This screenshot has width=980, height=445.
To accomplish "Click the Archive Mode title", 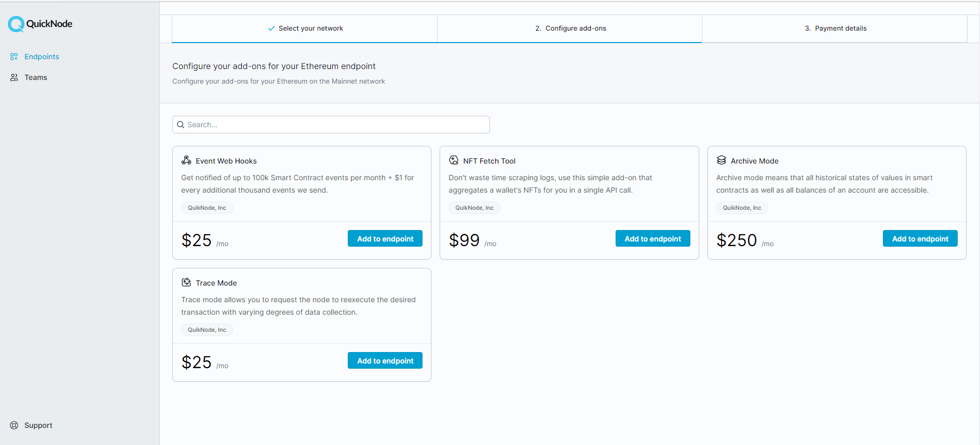I will click(x=755, y=161).
